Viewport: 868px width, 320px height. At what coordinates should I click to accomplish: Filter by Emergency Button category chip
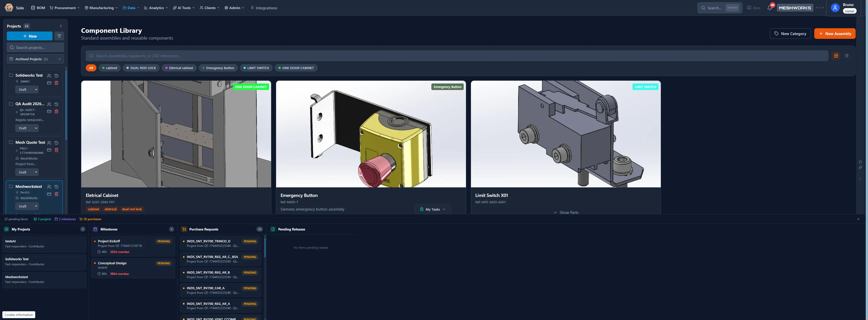tap(218, 68)
